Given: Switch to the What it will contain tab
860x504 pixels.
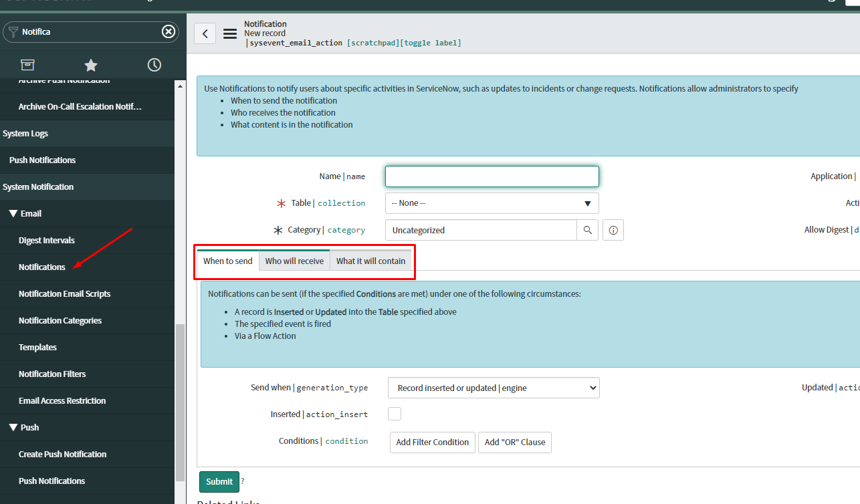Looking at the screenshot, I should click(x=370, y=261).
